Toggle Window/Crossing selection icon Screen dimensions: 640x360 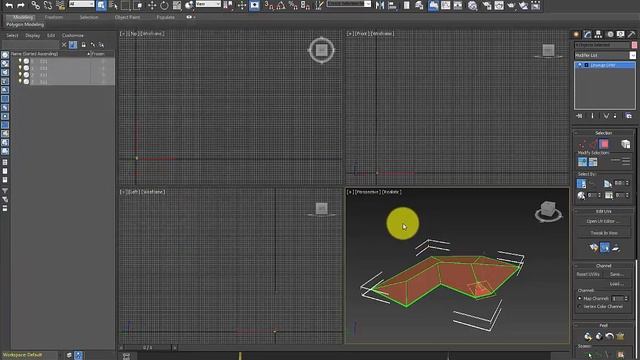(139, 5)
